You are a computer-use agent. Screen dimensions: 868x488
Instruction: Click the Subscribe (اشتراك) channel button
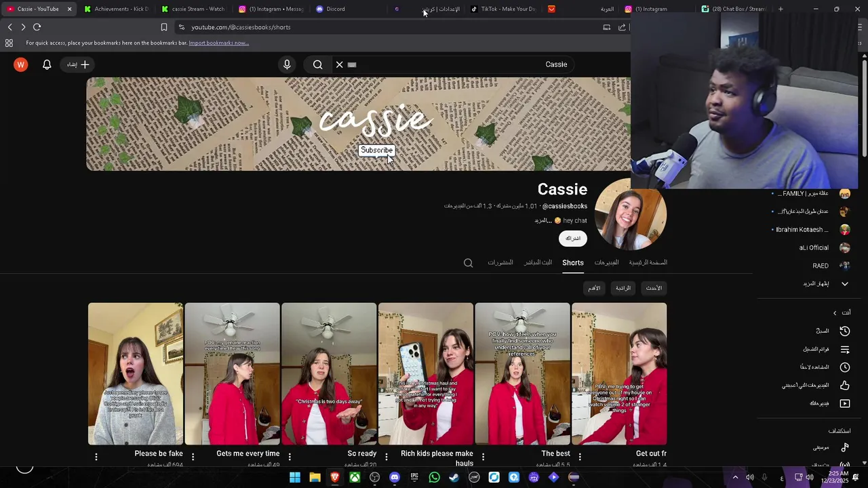573,239
